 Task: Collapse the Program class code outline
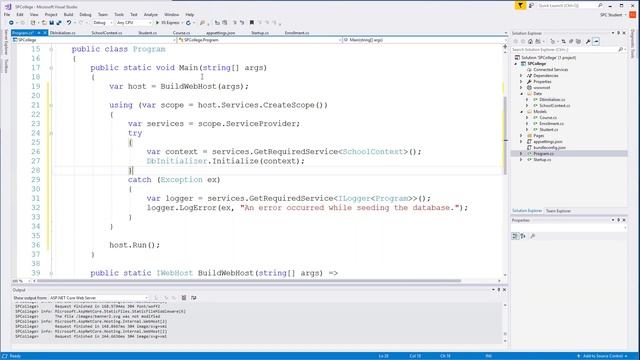click(x=51, y=49)
